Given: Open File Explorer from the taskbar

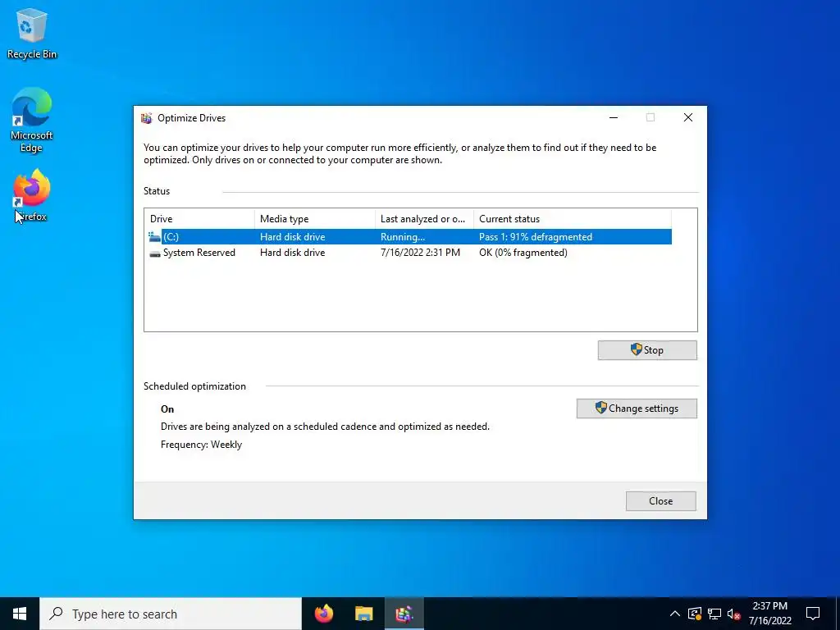Looking at the screenshot, I should 363,614.
